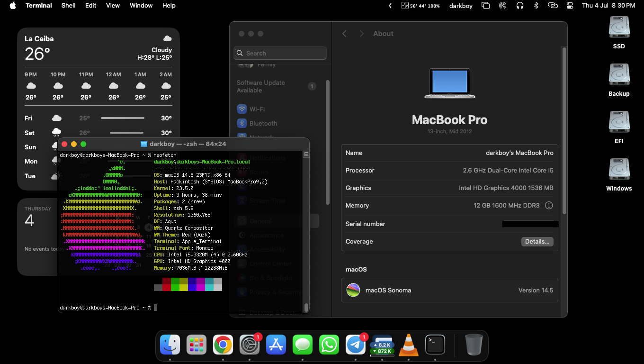
Task: Open Software Update Available in the sidebar
Action: point(277,86)
